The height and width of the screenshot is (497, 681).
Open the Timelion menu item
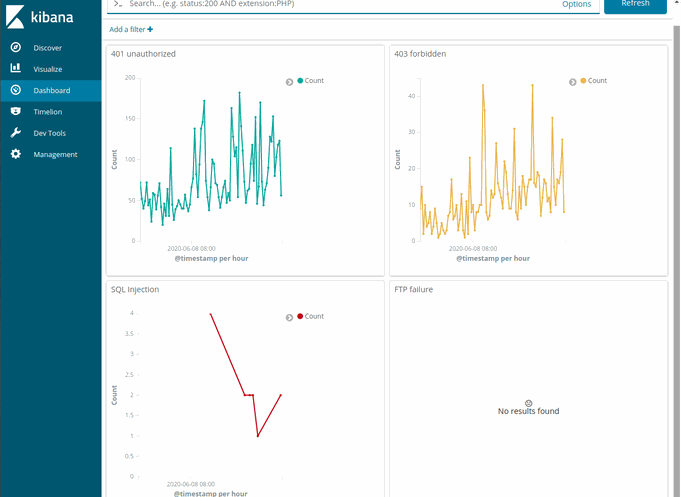48,112
